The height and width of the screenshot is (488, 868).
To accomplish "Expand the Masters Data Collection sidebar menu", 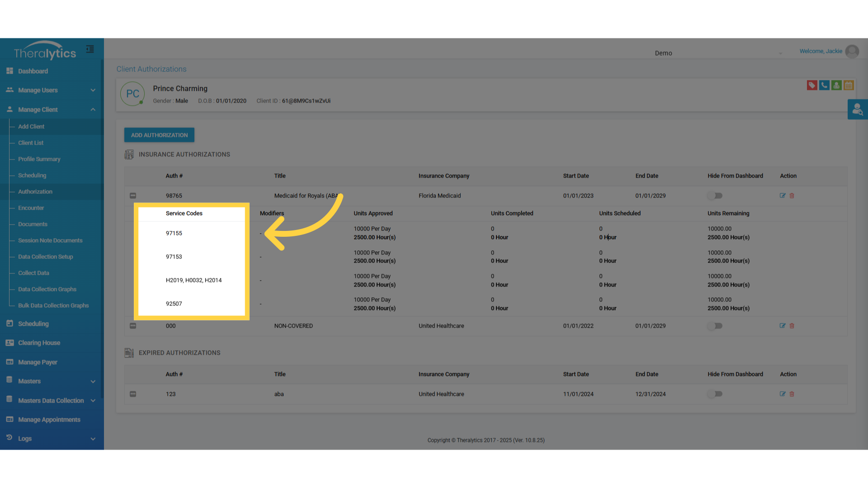I will coord(52,401).
